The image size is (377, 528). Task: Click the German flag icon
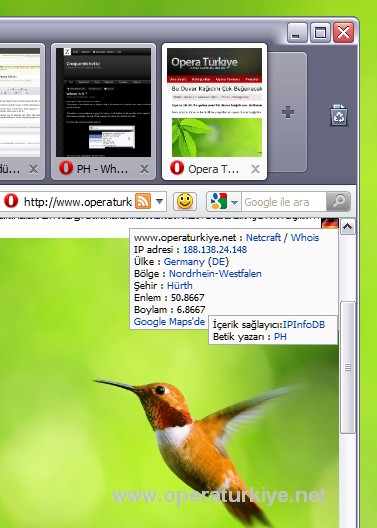click(x=330, y=223)
